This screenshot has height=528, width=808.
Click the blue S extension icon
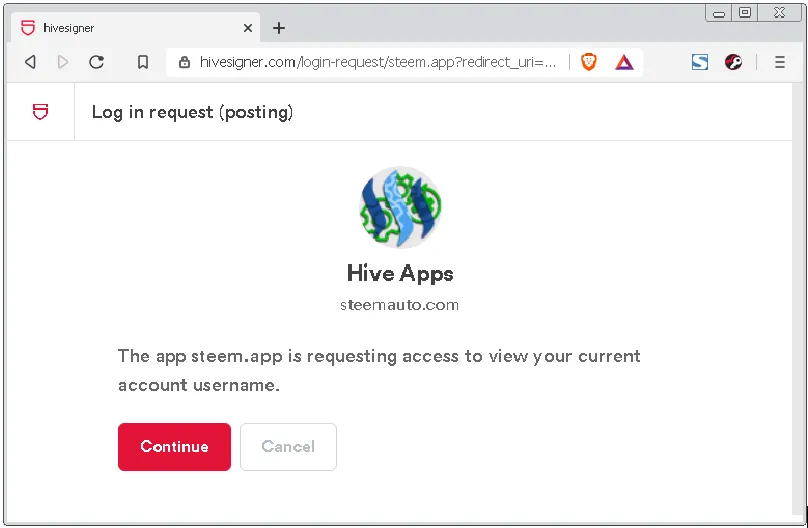point(699,62)
